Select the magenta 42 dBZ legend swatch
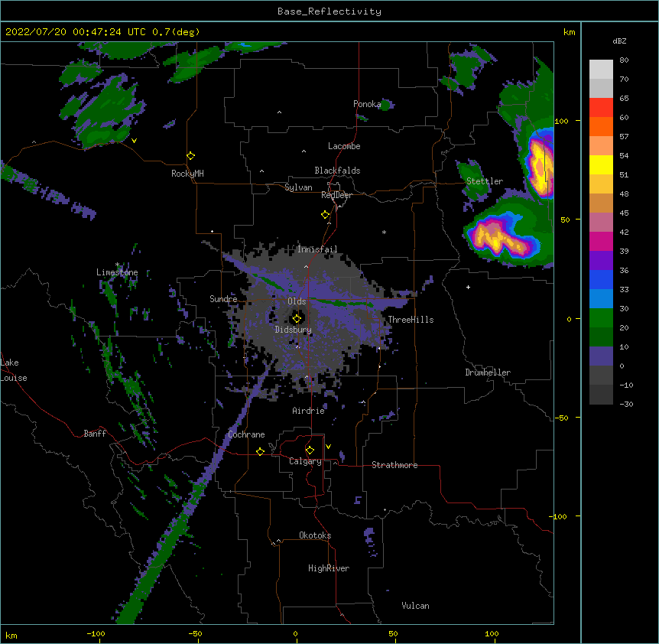 click(x=601, y=241)
